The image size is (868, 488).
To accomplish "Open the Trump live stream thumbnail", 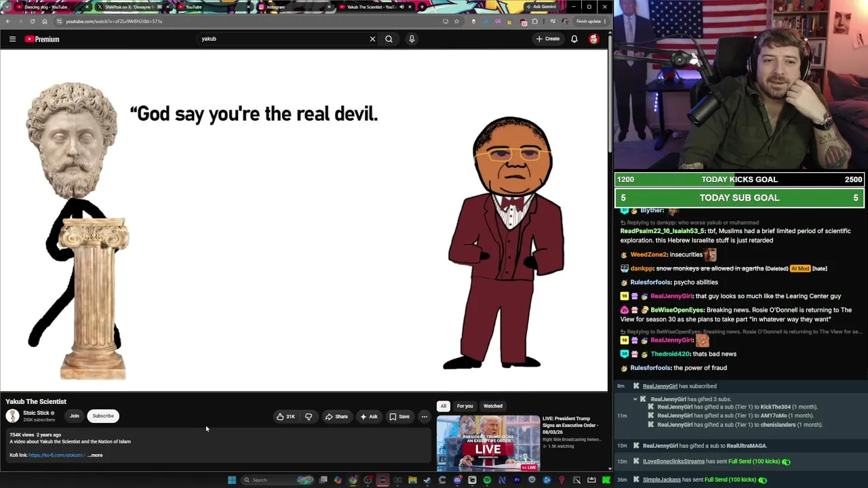I will [x=488, y=443].
